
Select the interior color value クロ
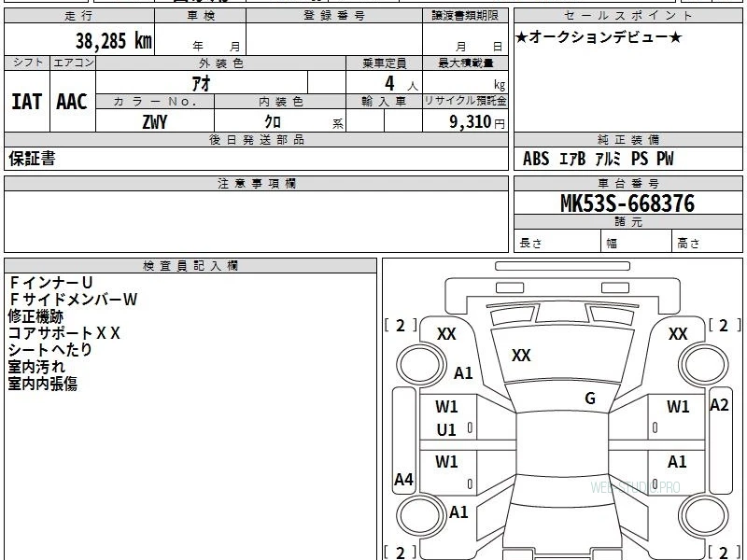273,122
